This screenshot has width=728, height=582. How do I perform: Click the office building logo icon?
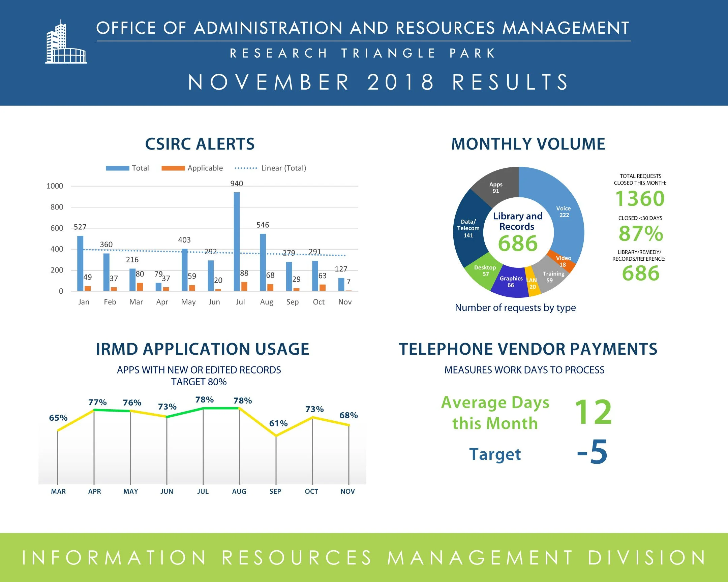coord(66,41)
